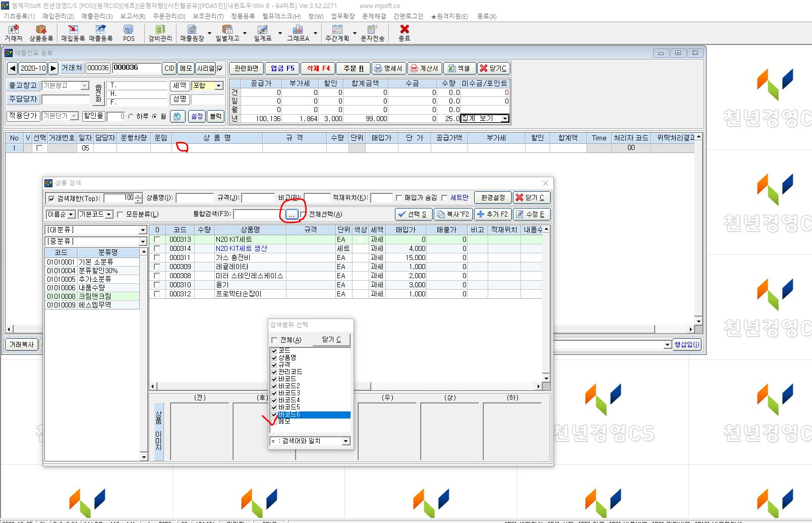Open the 매입등록 toolbar icon

tap(73, 33)
